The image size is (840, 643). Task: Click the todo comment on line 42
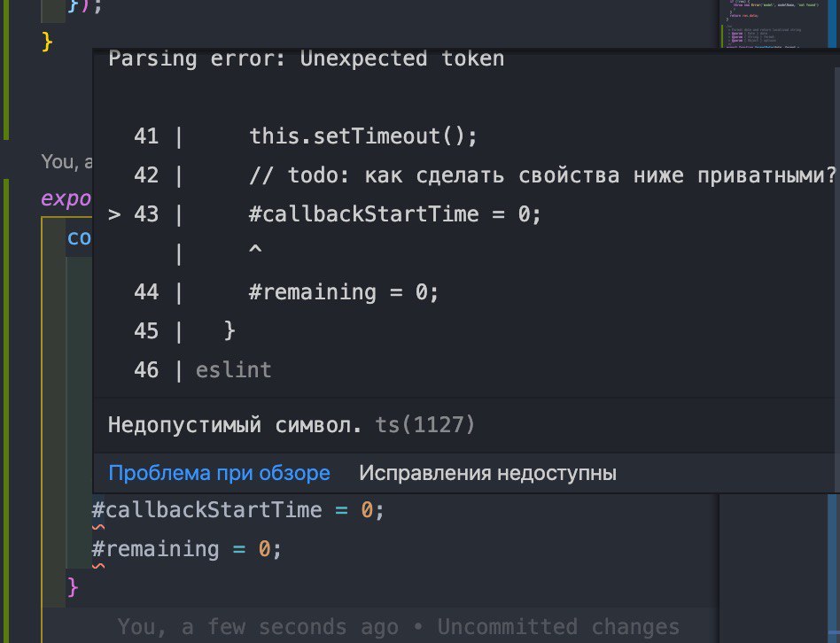[x=542, y=175]
